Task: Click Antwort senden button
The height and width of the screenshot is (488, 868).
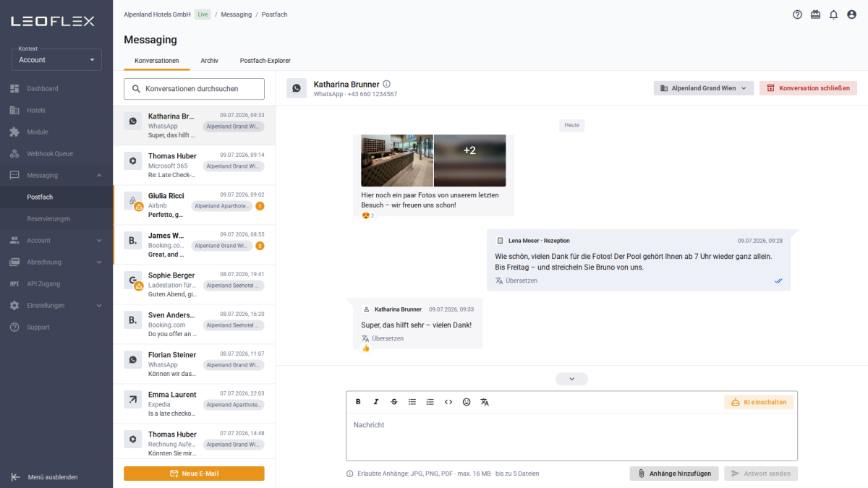Action: tap(761, 474)
